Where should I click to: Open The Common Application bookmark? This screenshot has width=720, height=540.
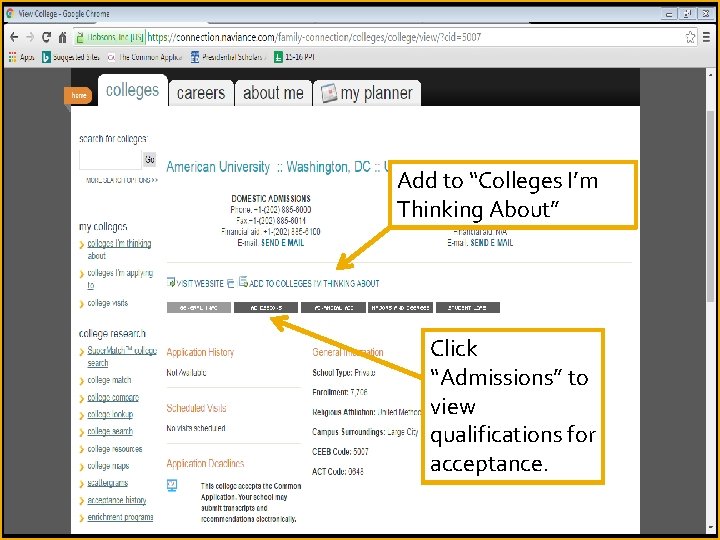coord(145,57)
